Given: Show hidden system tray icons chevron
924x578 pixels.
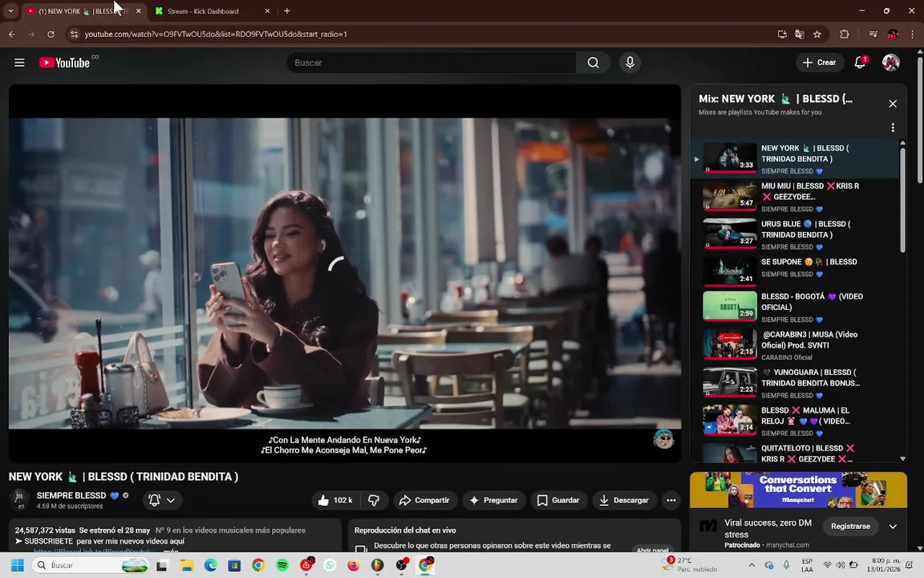Looking at the screenshot, I should click(x=752, y=565).
